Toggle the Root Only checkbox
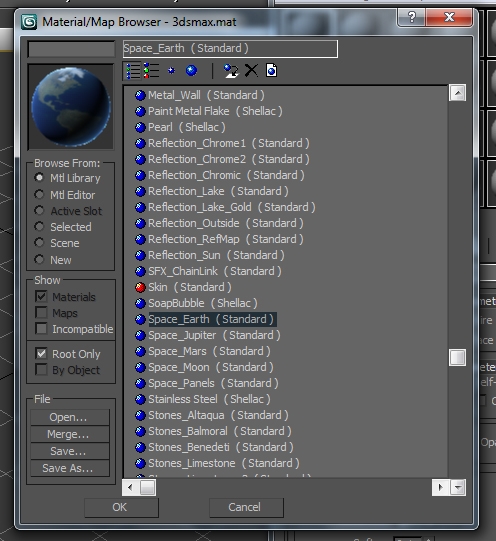Screen dimensions: 496x541 click(41, 353)
